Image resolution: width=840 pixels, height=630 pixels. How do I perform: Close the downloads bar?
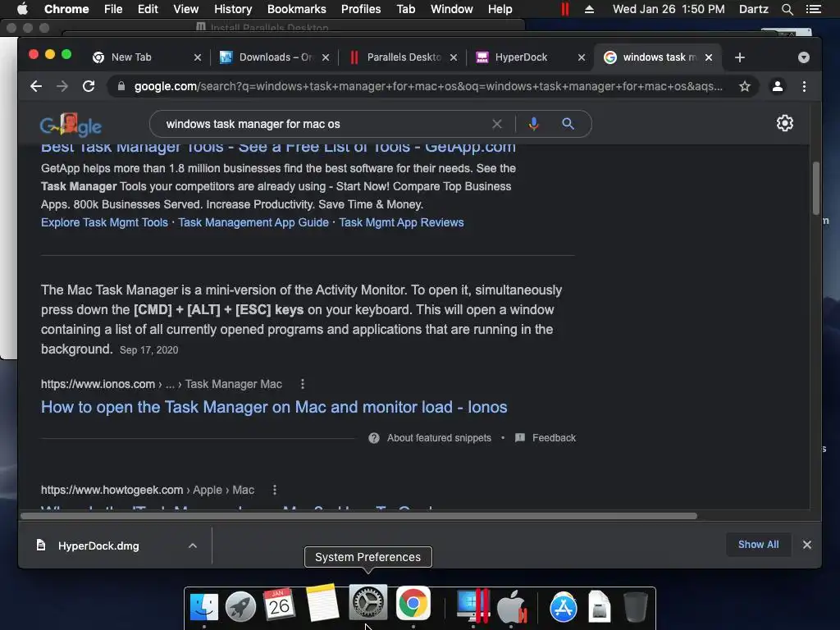click(x=807, y=545)
